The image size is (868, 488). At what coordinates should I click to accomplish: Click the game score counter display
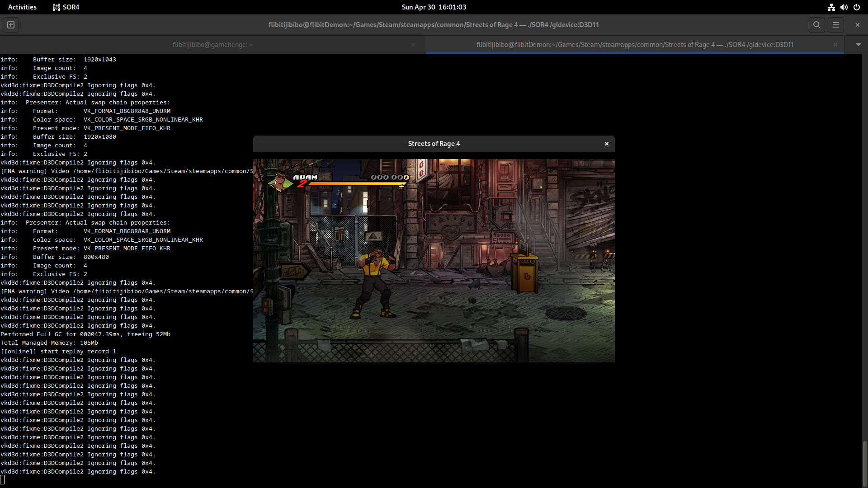point(390,177)
